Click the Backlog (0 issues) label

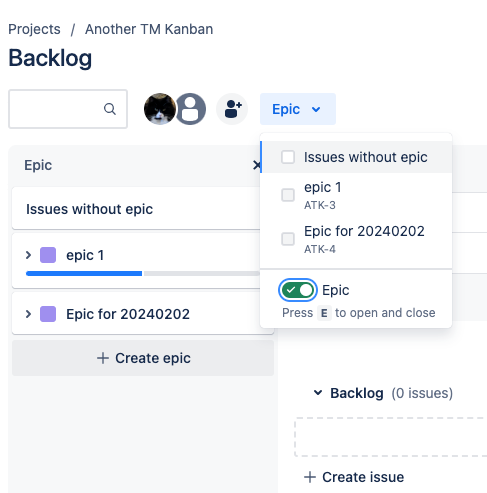point(392,393)
